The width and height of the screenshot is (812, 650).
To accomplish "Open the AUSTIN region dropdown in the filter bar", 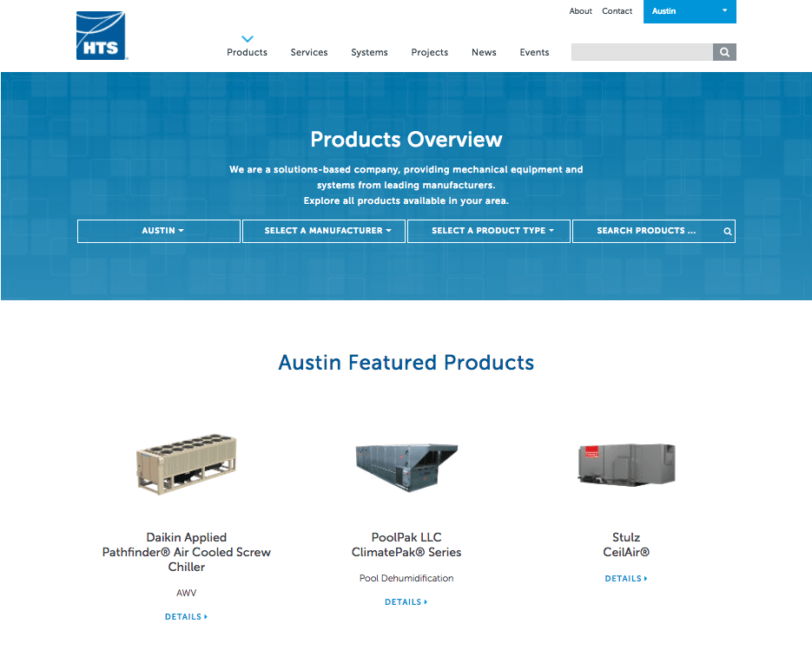I will (158, 231).
